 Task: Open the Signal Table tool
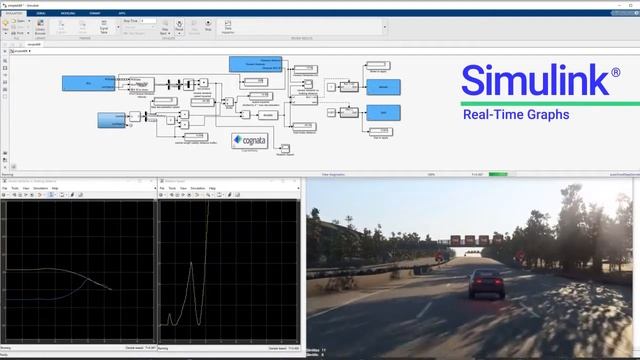click(104, 27)
